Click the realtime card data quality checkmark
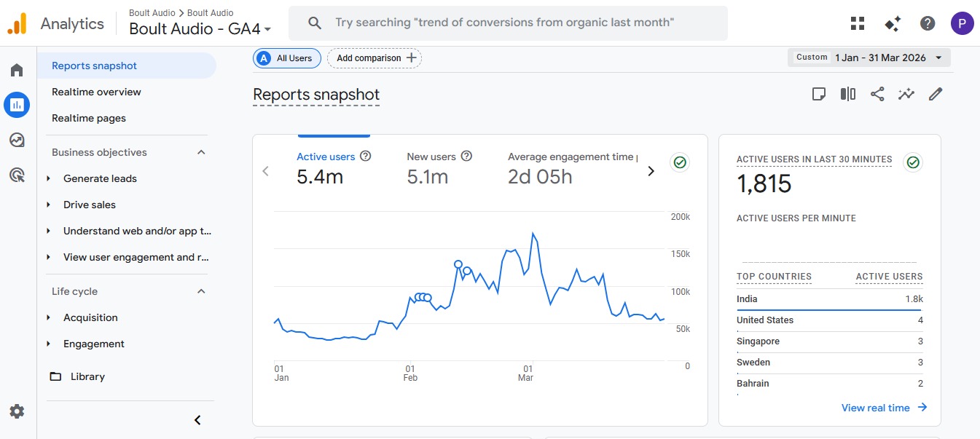 click(x=912, y=162)
